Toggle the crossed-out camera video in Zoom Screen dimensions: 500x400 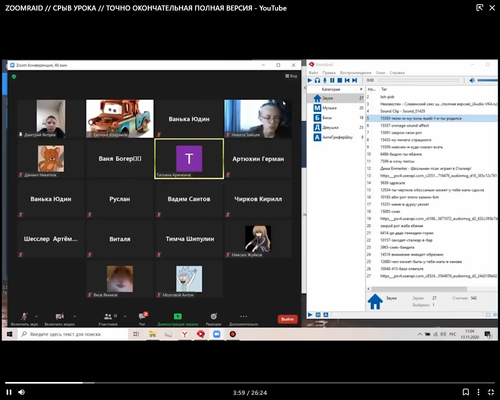point(60,316)
